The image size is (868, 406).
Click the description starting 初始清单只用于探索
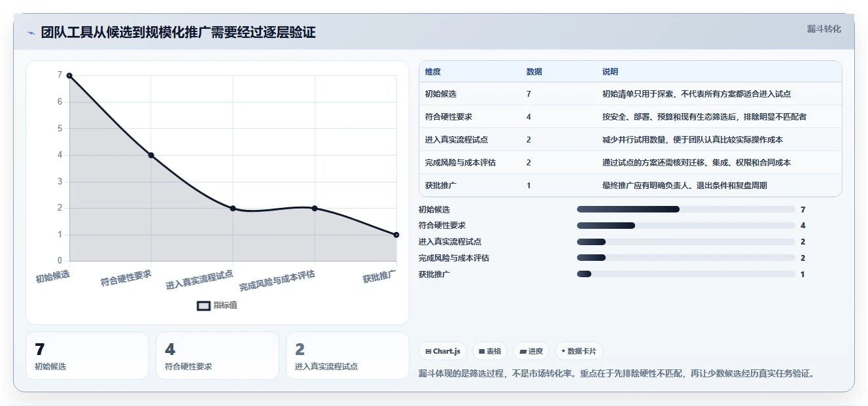pyautogui.click(x=697, y=94)
